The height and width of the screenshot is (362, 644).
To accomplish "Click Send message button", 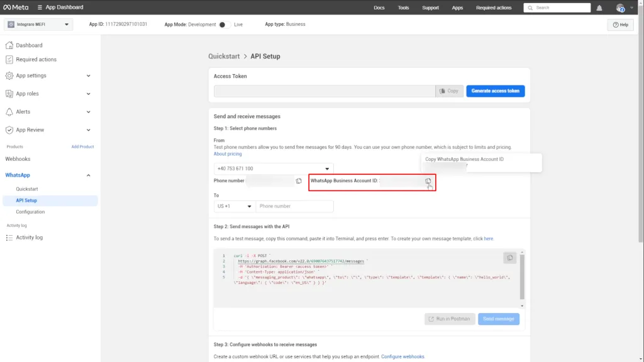I will 499,319.
